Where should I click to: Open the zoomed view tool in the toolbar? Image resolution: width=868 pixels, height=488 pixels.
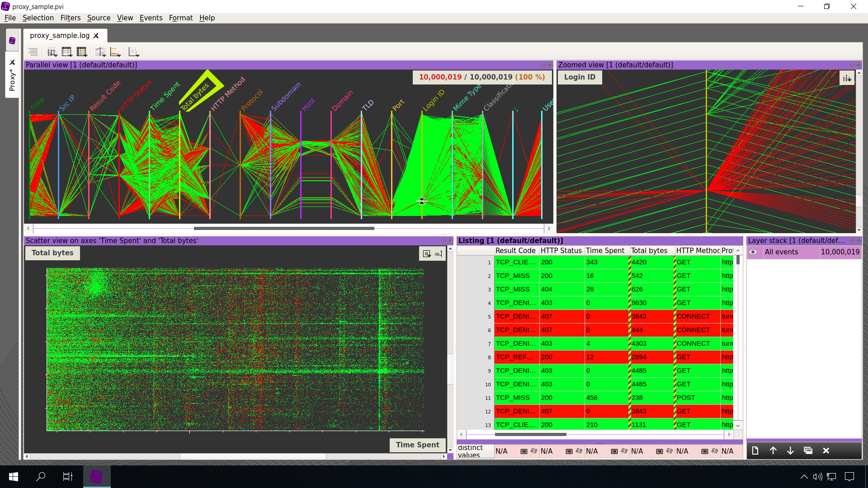100,51
